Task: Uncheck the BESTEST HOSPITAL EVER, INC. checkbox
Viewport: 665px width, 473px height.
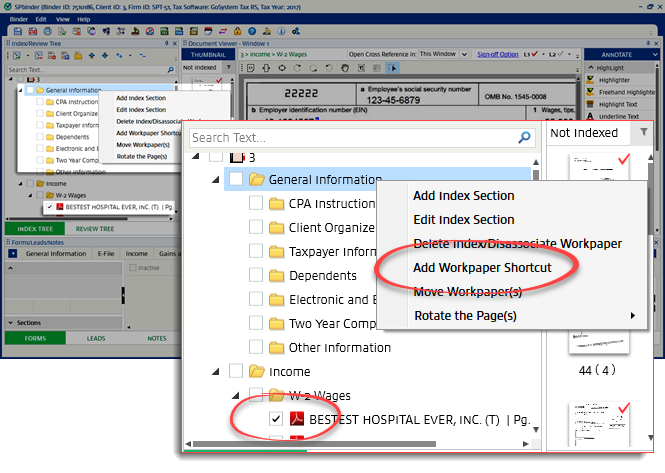Action: tap(277, 420)
